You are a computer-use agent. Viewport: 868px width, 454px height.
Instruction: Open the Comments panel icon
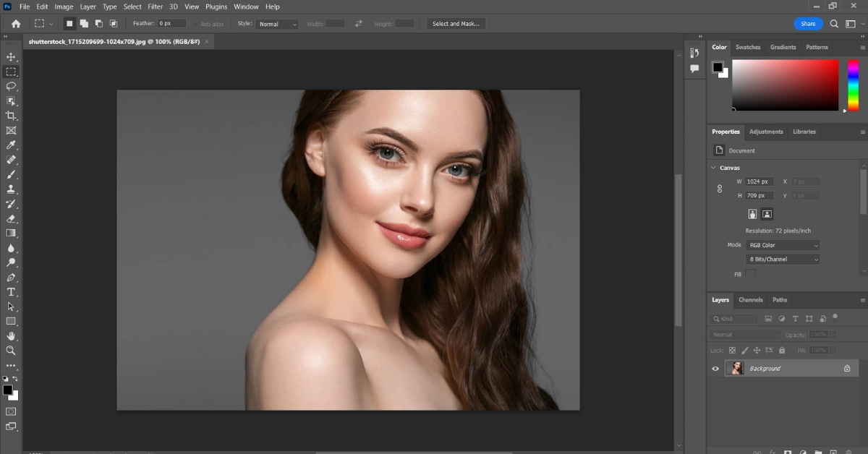tap(694, 69)
